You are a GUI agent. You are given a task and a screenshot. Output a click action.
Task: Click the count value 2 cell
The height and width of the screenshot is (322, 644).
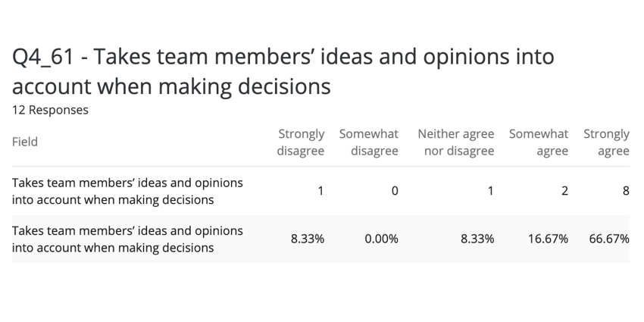pos(564,191)
